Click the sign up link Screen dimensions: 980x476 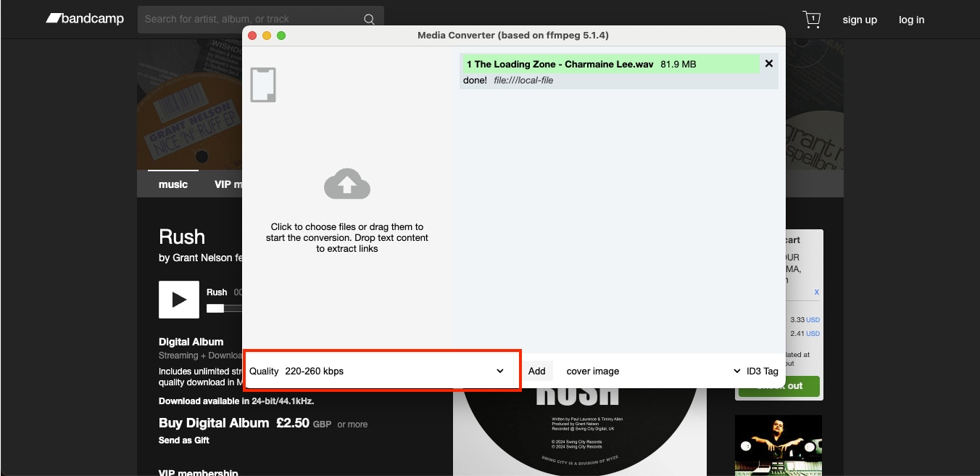click(x=860, y=20)
